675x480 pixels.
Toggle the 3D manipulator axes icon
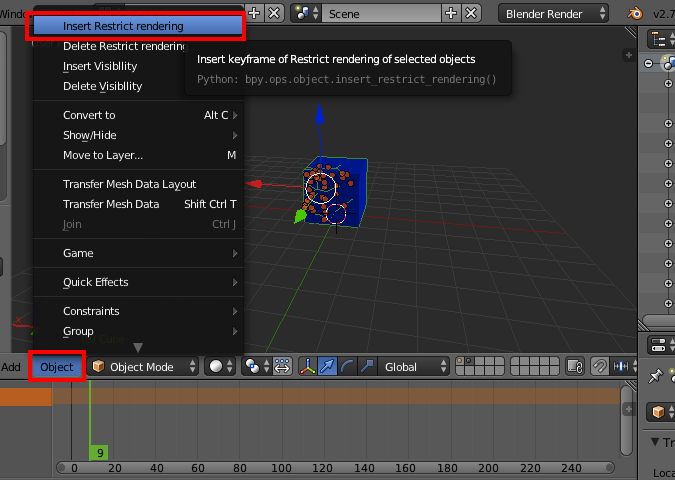pyautogui.click(x=307, y=366)
